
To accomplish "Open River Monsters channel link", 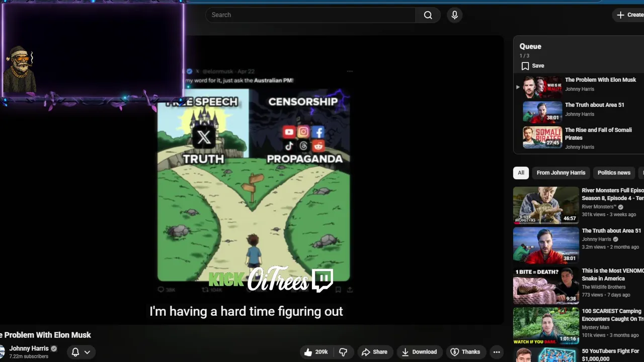I will point(599,207).
